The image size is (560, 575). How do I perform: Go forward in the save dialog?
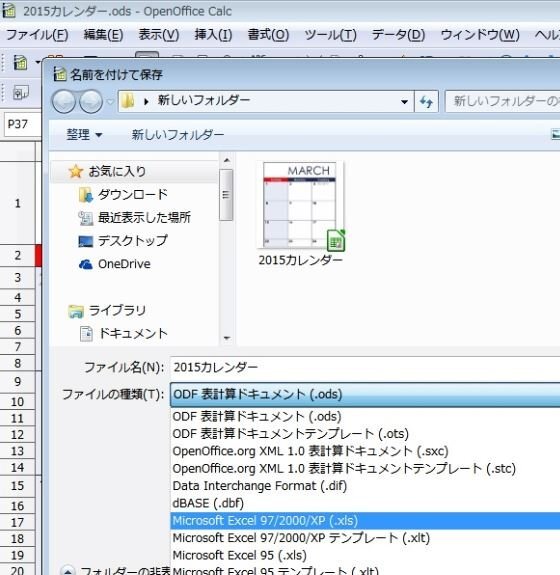[91, 101]
